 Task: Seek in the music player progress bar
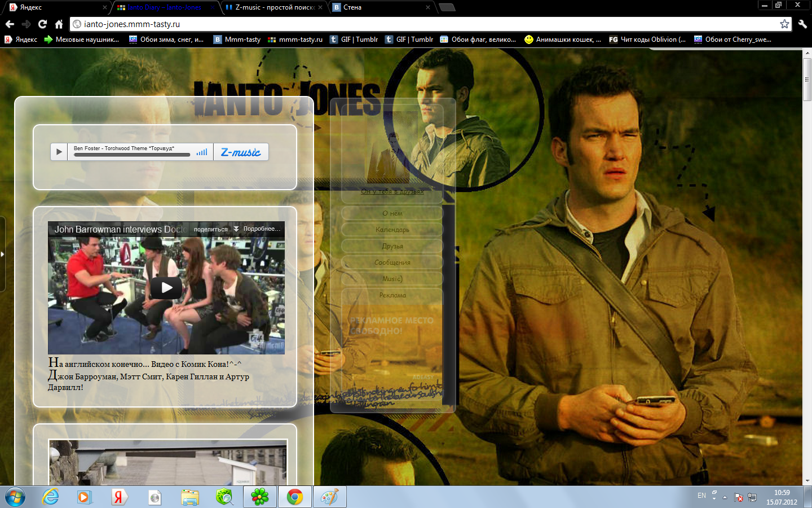pyautogui.click(x=132, y=155)
